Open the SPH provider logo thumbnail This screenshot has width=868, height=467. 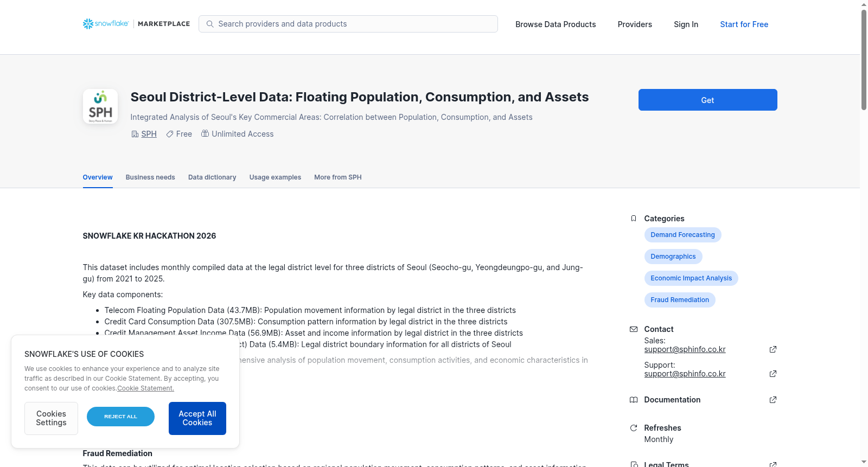(100, 106)
